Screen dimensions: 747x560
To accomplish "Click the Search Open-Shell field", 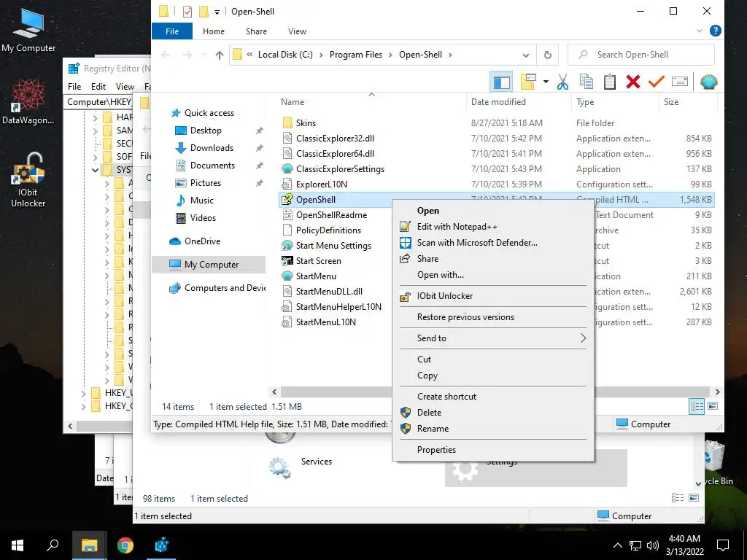I will coord(641,55).
